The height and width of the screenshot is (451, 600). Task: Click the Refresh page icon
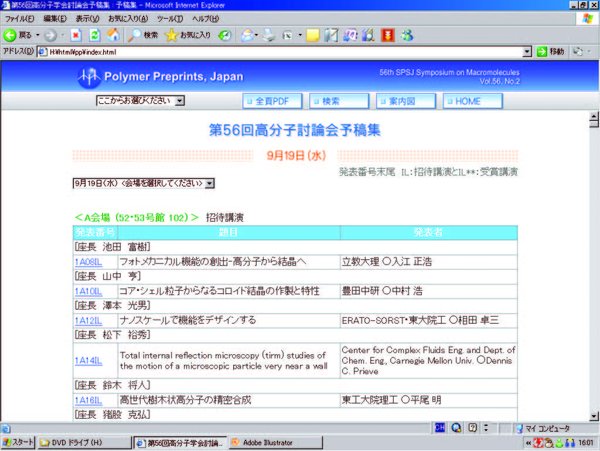(x=94, y=35)
